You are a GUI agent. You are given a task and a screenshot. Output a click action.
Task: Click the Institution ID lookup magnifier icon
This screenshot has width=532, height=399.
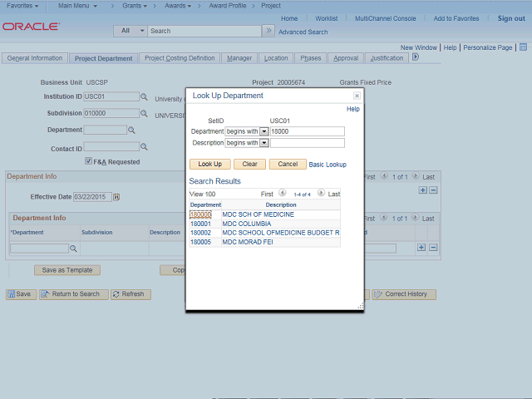144,96
